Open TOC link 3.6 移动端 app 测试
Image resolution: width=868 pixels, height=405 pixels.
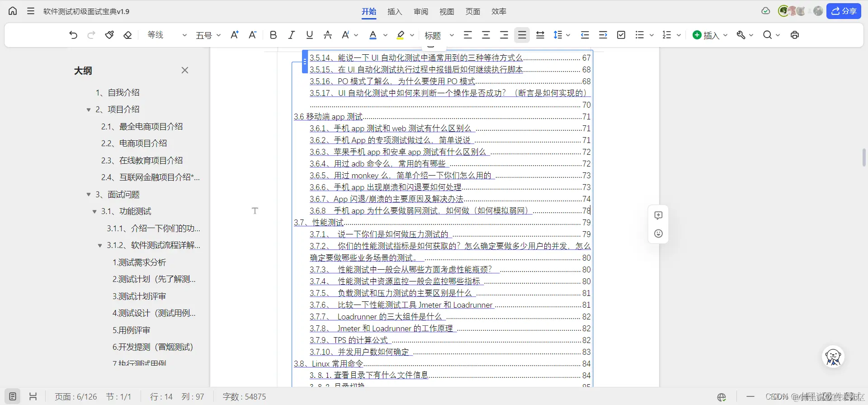(x=328, y=117)
